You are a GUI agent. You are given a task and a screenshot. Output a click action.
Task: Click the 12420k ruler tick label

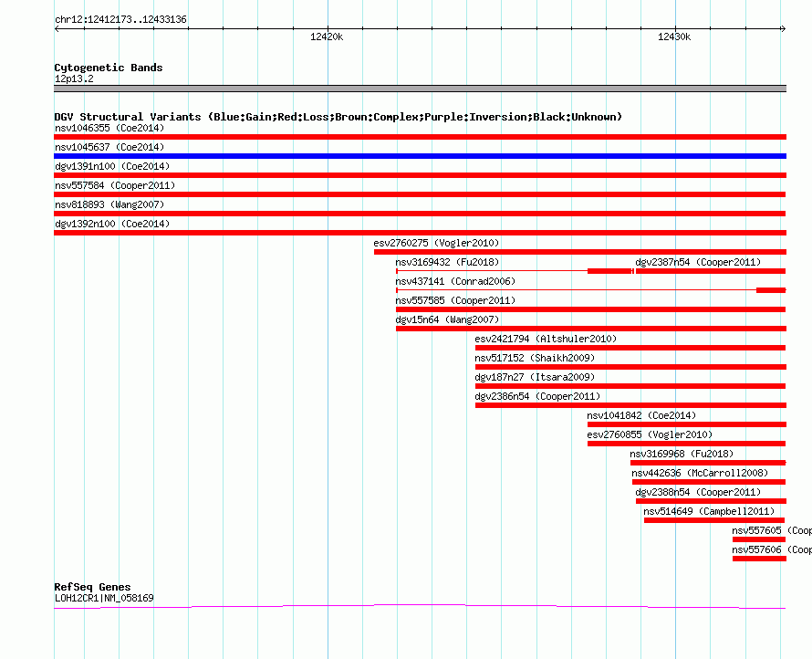(x=327, y=37)
